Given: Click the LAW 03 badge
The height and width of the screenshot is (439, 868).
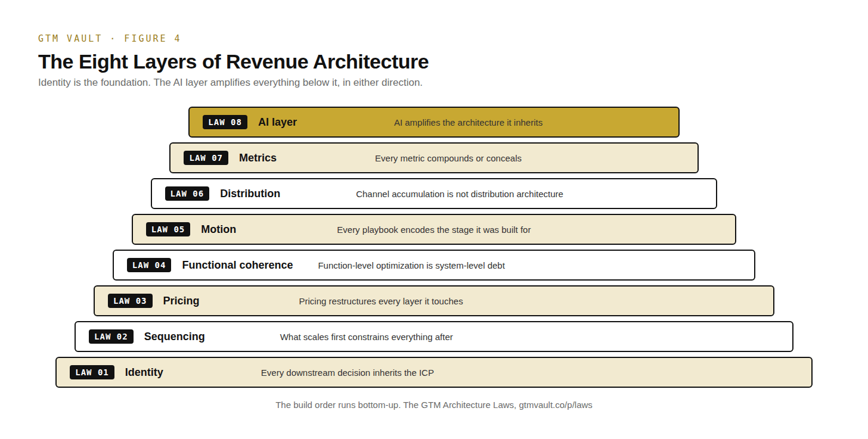Looking at the screenshot, I should tap(130, 301).
